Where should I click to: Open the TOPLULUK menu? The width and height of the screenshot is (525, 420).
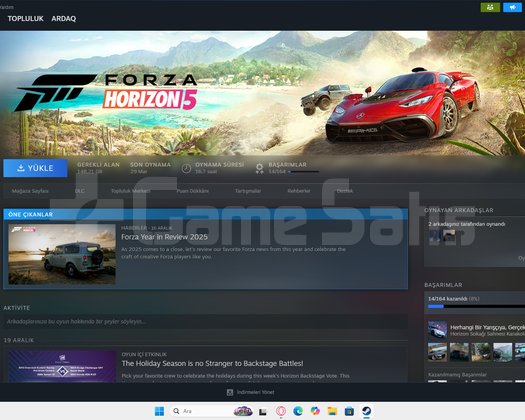[x=25, y=19]
